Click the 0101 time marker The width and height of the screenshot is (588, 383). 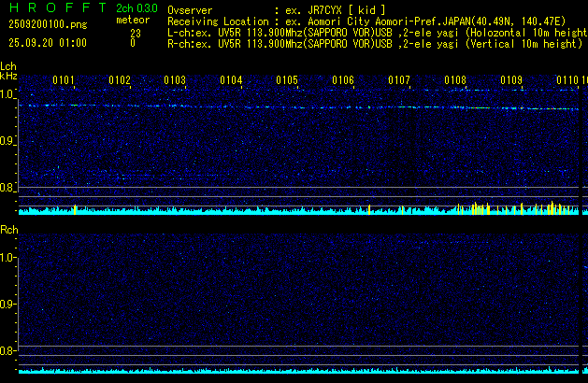pos(64,80)
